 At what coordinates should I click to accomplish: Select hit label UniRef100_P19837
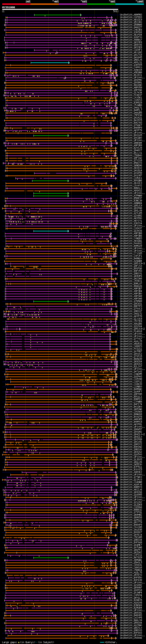(x=131, y=95)
